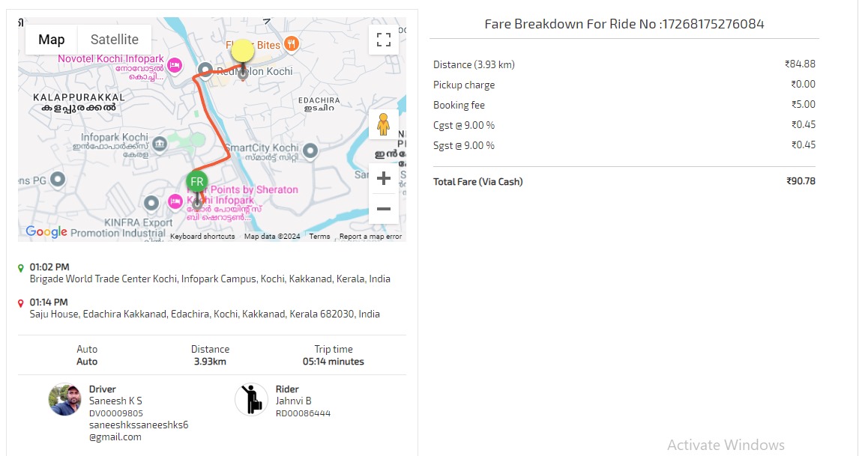This screenshot has height=456, width=868.
Task: Toggle fullscreen map view
Action: tap(384, 40)
